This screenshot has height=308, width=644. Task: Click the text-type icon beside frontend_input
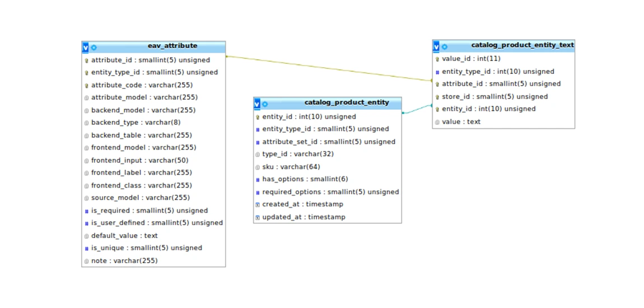(x=87, y=161)
